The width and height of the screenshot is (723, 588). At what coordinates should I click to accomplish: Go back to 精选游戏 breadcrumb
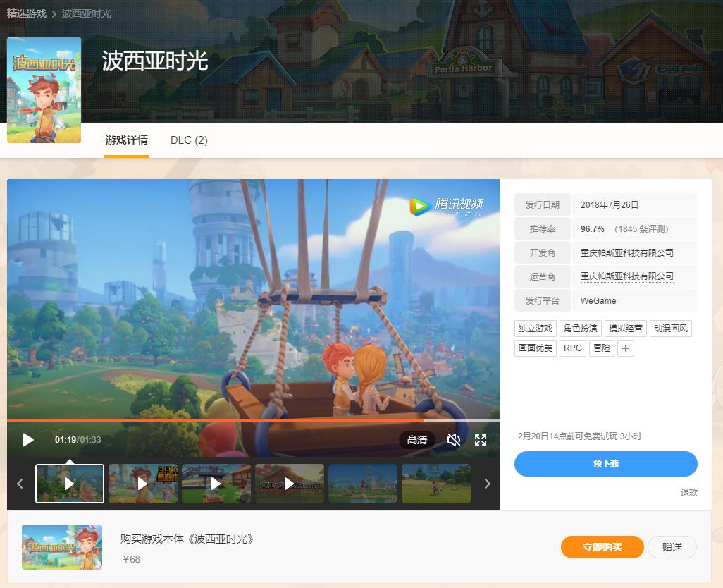click(x=27, y=13)
